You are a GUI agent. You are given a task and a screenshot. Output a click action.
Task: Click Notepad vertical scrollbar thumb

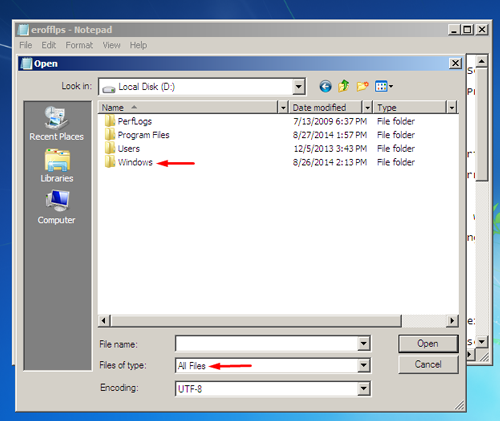482,124
